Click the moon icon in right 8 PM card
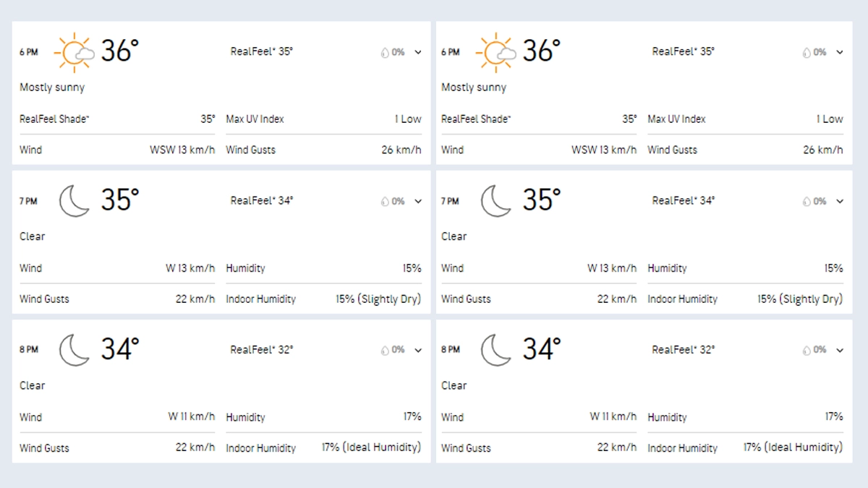868x488 pixels. [495, 349]
